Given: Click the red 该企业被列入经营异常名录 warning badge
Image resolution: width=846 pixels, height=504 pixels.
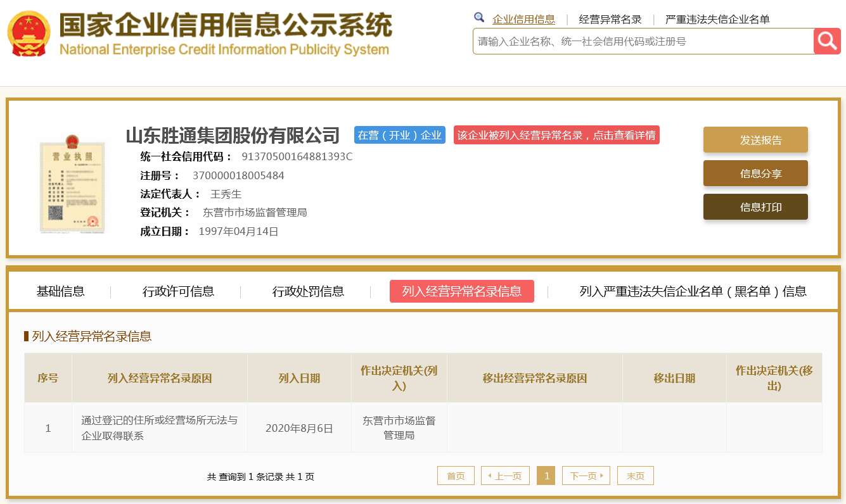Looking at the screenshot, I should click(556, 134).
